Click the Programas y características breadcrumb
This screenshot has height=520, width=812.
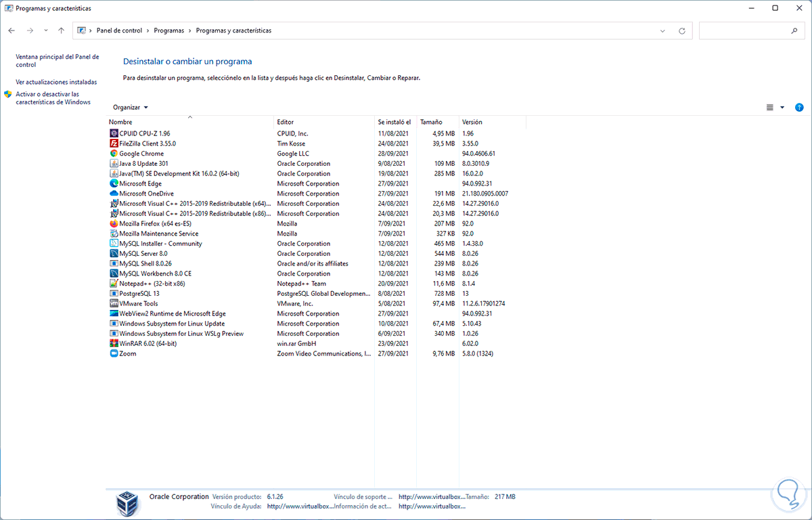tap(233, 31)
